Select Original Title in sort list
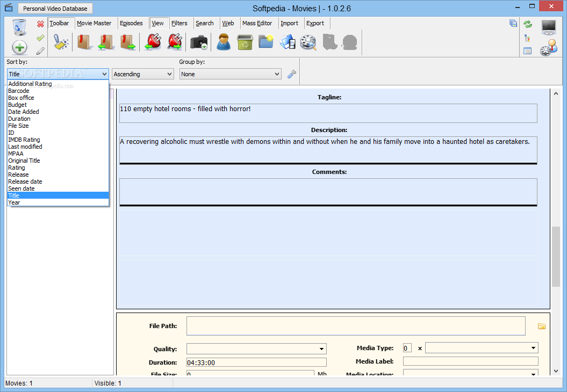Screen dimensions: 567x392 pos(58,161)
